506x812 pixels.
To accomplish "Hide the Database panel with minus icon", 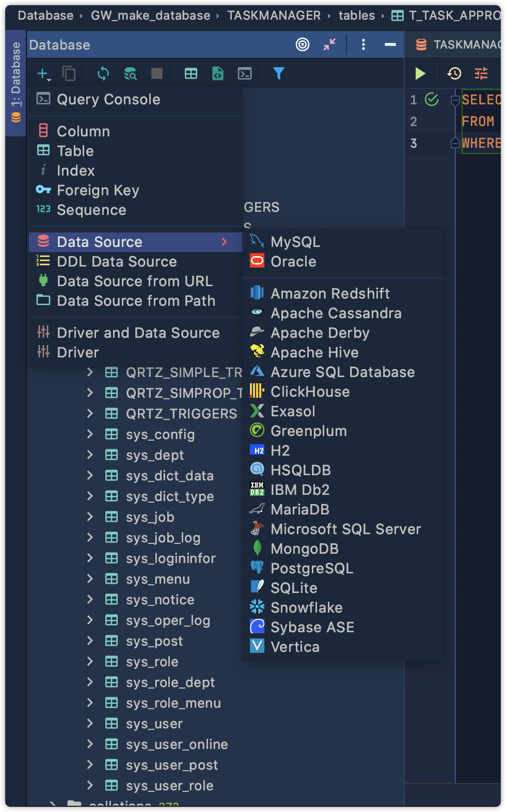I will click(x=390, y=44).
